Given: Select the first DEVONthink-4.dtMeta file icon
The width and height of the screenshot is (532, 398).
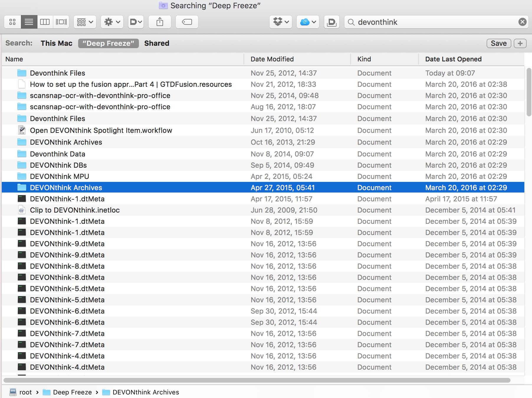Looking at the screenshot, I should coord(22,356).
